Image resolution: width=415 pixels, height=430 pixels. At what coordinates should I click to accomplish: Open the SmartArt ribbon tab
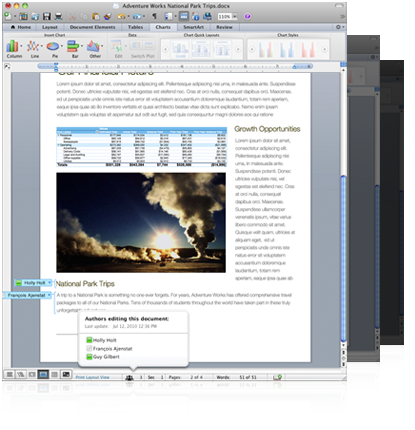[193, 27]
